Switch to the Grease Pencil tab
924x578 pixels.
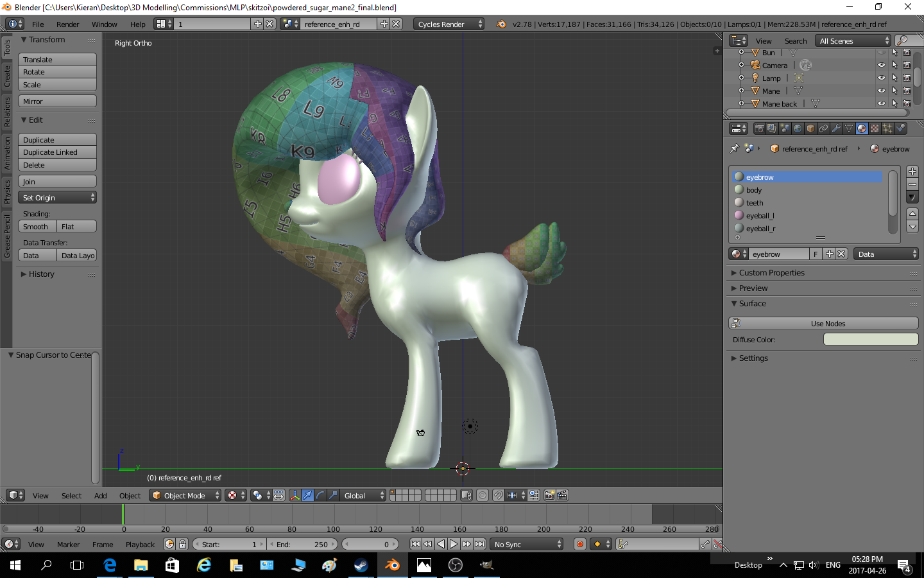point(7,236)
